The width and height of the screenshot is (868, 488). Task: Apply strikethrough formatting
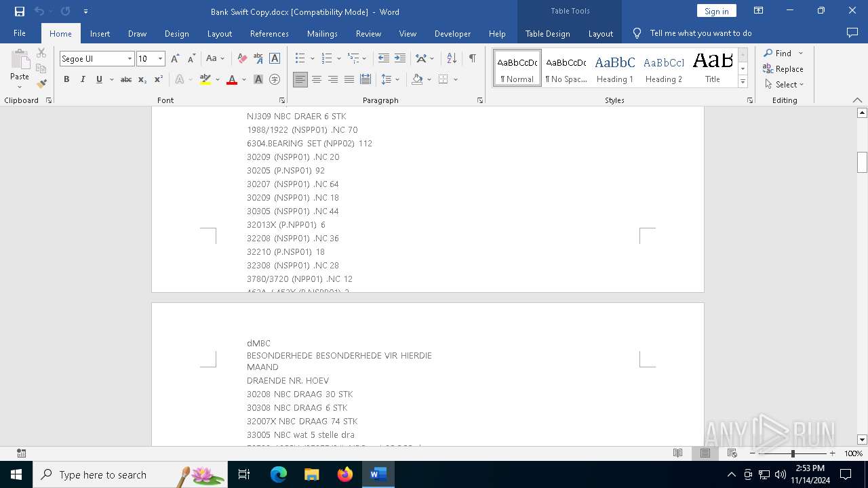click(126, 79)
